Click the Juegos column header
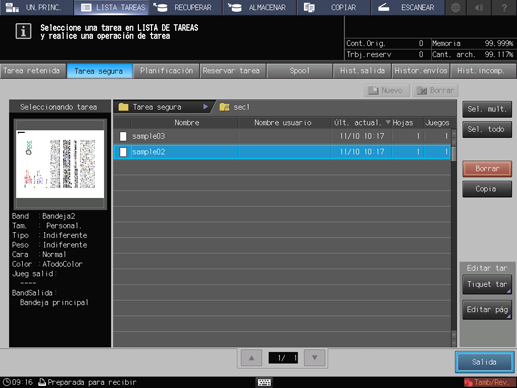The height and width of the screenshot is (388, 517). coord(437,123)
